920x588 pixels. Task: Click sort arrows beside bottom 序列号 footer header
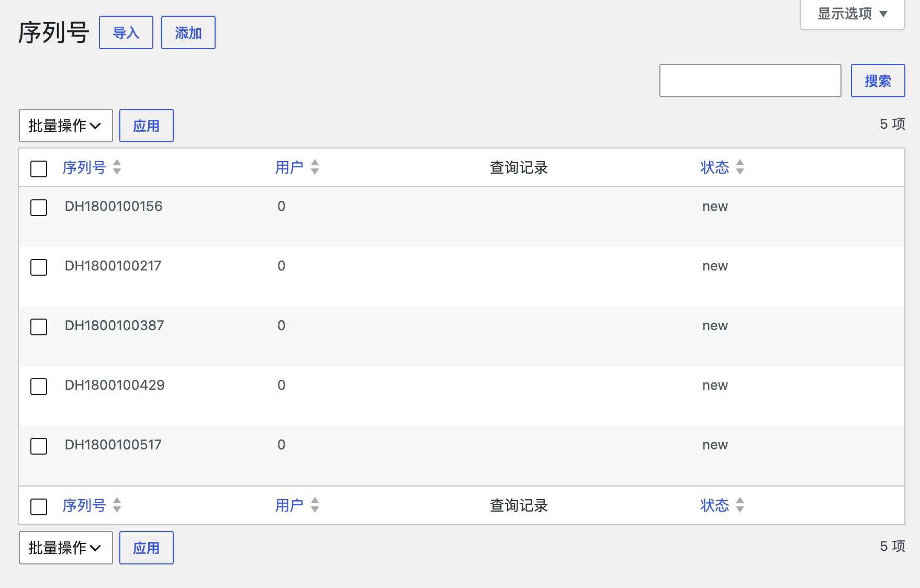pyautogui.click(x=117, y=505)
